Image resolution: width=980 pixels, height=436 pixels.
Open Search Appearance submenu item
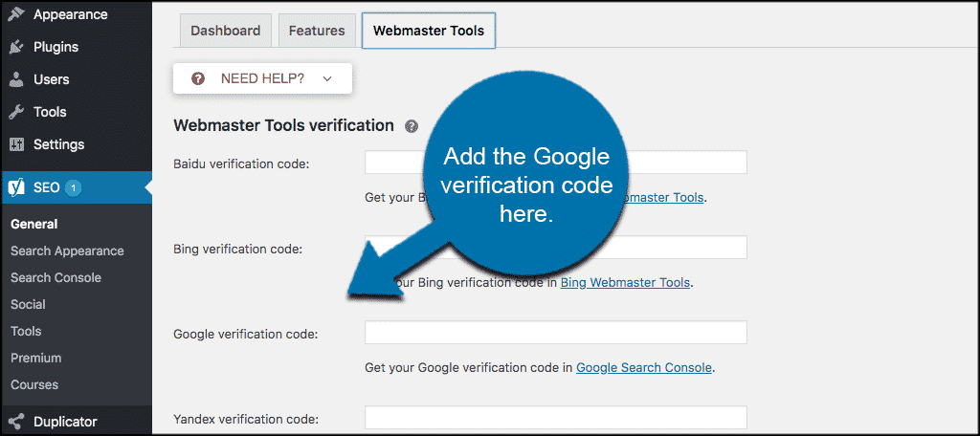67,251
